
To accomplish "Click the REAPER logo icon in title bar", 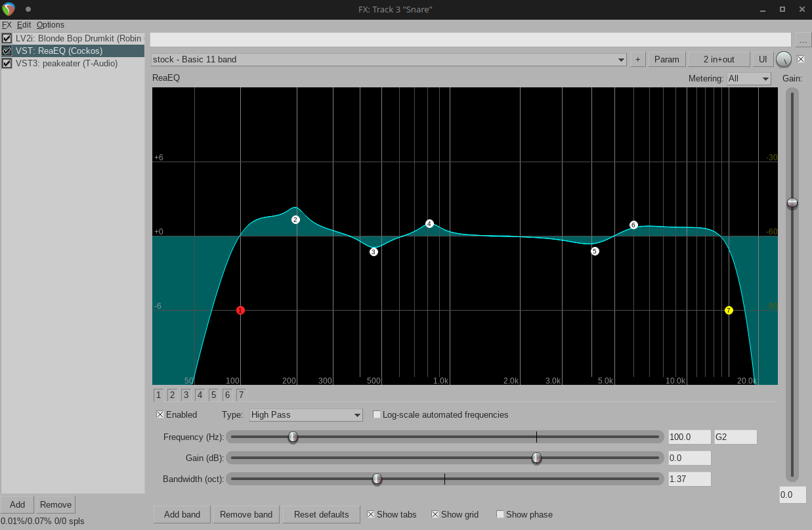I will point(9,9).
